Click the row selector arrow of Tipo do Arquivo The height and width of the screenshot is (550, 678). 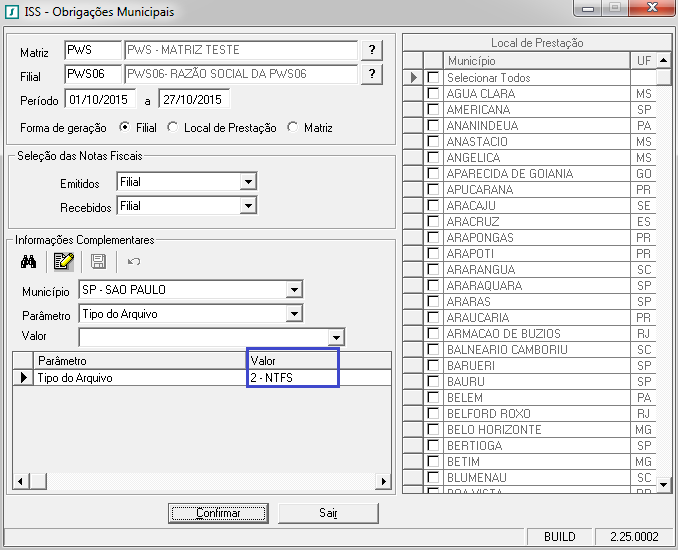(23, 377)
